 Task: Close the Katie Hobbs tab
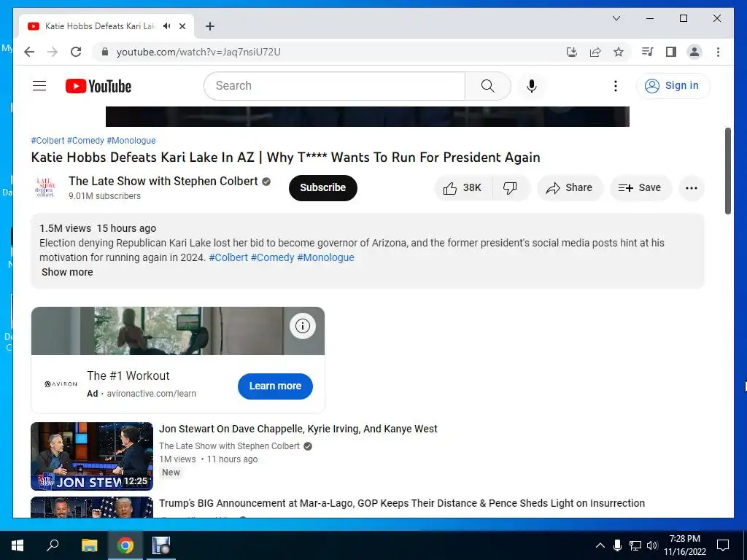point(182,26)
